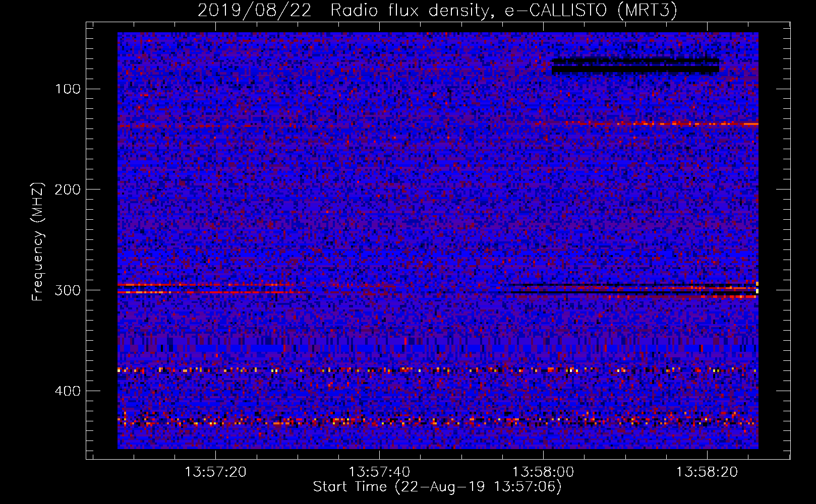Image resolution: width=816 pixels, height=504 pixels.
Task: Click the '13:58:00' time tick label
Action: click(x=543, y=472)
